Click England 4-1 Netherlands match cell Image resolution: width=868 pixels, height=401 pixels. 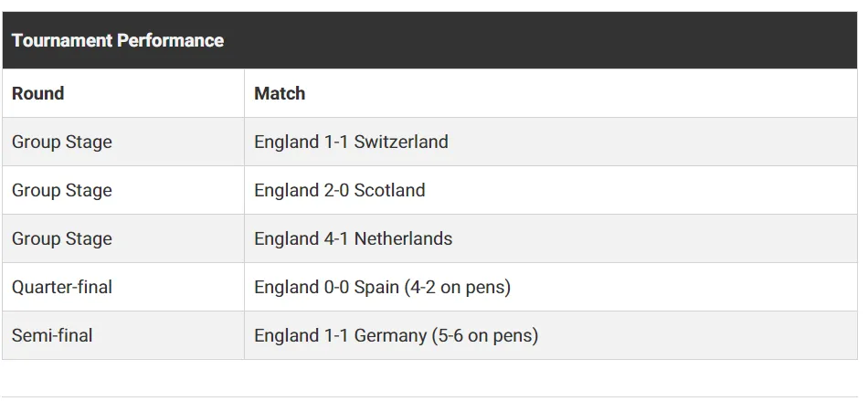[550, 238]
